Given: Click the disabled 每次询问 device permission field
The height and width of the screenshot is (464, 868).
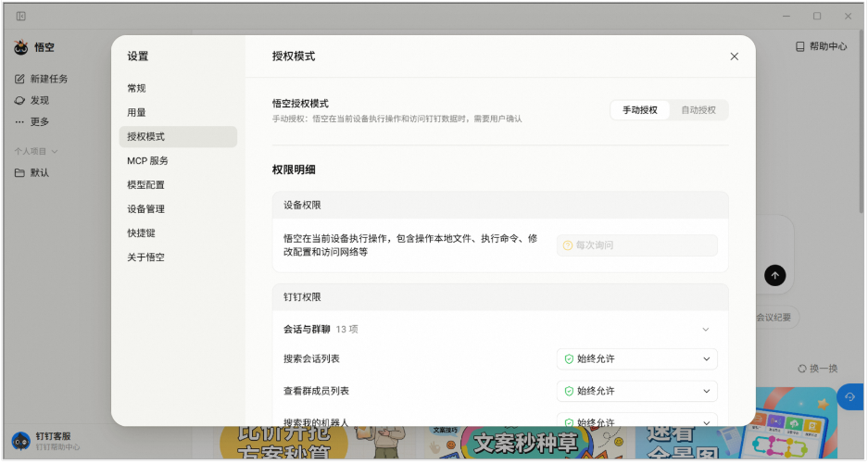Looking at the screenshot, I should (636, 245).
